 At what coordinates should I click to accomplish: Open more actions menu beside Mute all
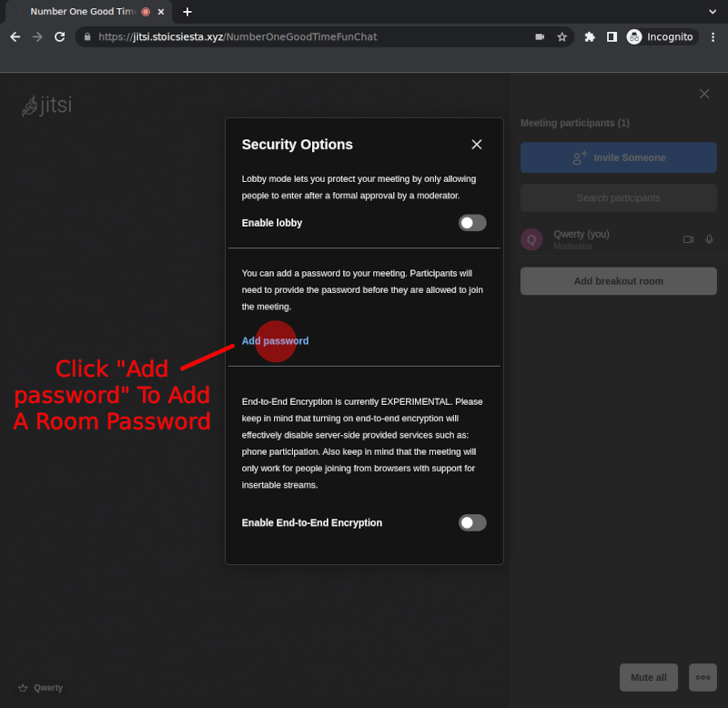click(x=703, y=677)
